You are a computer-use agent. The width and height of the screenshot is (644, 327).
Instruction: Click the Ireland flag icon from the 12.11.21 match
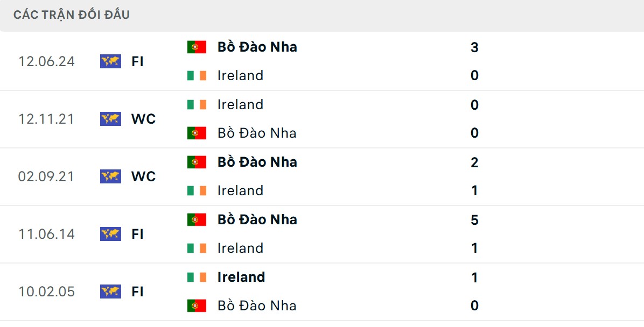tap(196, 104)
